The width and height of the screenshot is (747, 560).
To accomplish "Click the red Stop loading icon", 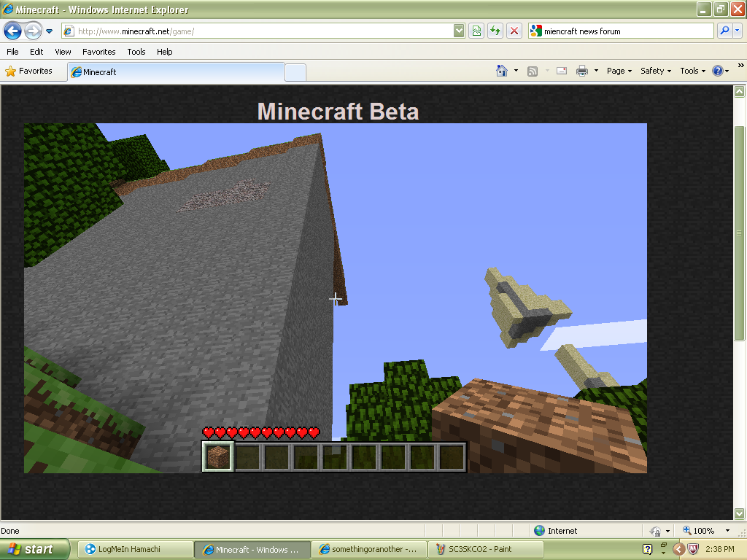I will tap(514, 31).
